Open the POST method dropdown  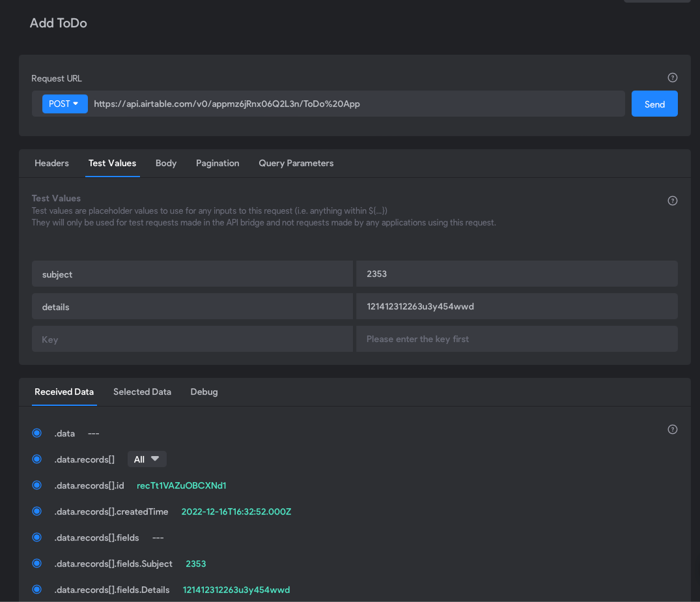point(64,104)
